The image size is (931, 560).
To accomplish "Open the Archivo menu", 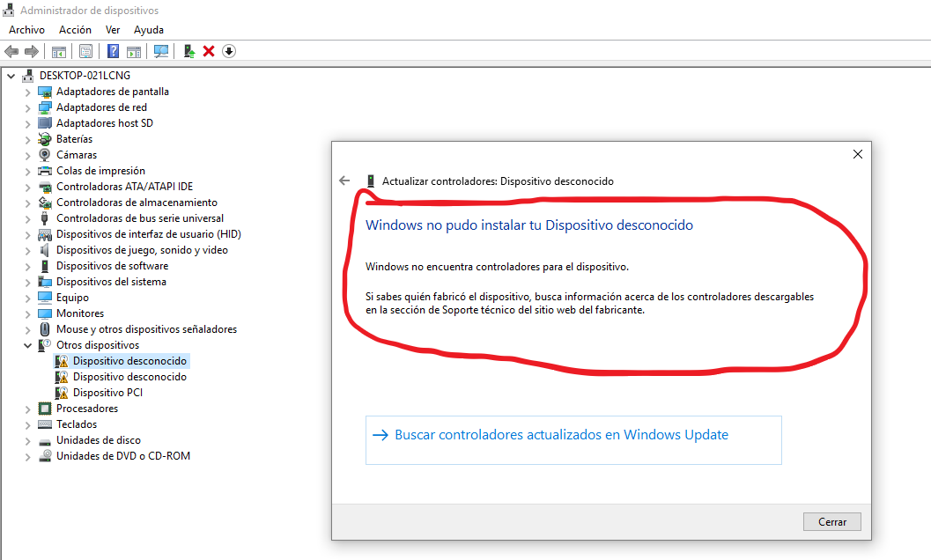I will [26, 30].
